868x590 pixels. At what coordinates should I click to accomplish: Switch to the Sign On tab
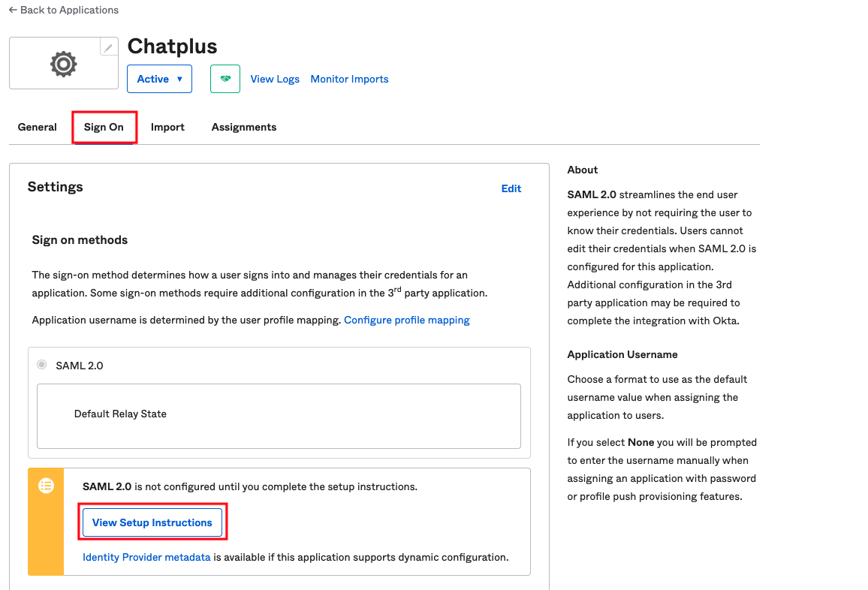point(104,127)
